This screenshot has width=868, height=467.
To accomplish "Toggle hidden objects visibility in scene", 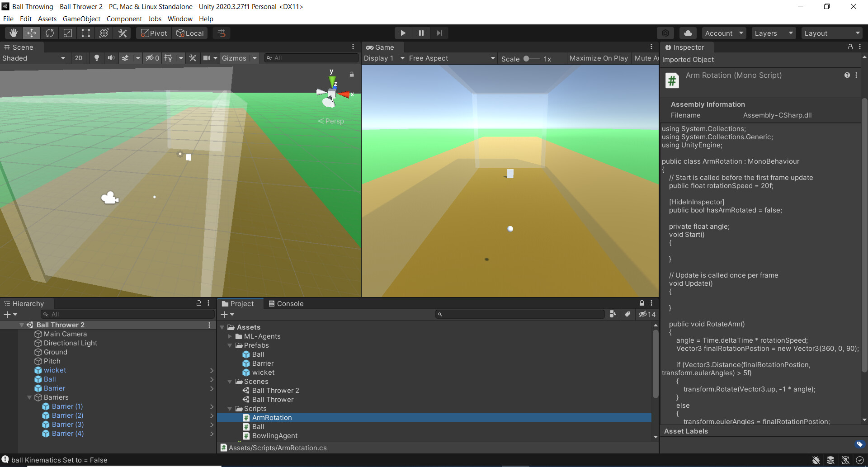I will [x=152, y=58].
